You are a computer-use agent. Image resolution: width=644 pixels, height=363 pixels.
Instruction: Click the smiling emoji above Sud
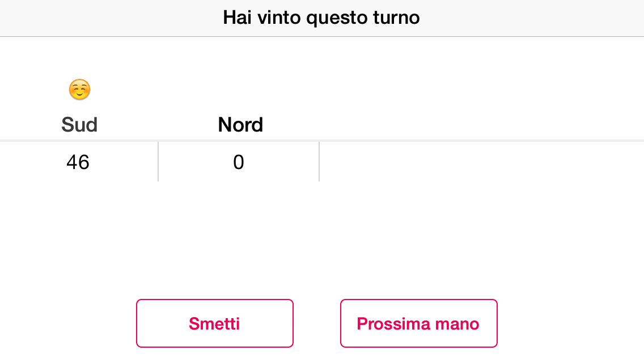[79, 90]
